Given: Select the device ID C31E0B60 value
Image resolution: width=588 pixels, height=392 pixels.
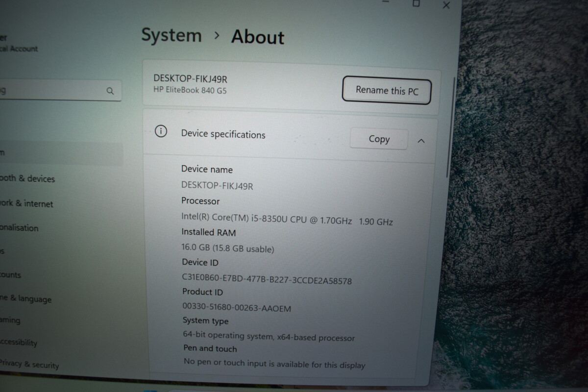Looking at the screenshot, I should (267, 280).
